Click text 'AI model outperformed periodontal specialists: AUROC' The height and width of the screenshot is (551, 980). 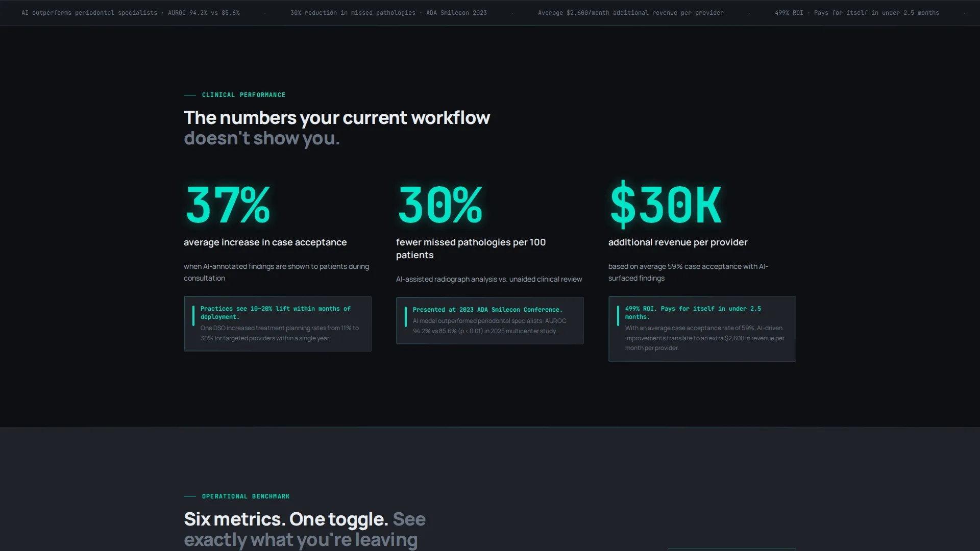point(489,321)
